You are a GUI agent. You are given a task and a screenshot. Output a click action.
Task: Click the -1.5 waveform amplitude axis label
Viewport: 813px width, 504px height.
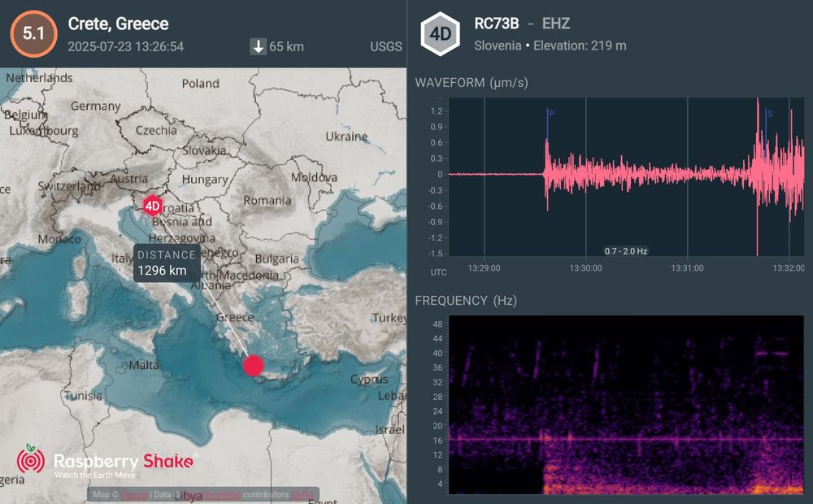(436, 254)
